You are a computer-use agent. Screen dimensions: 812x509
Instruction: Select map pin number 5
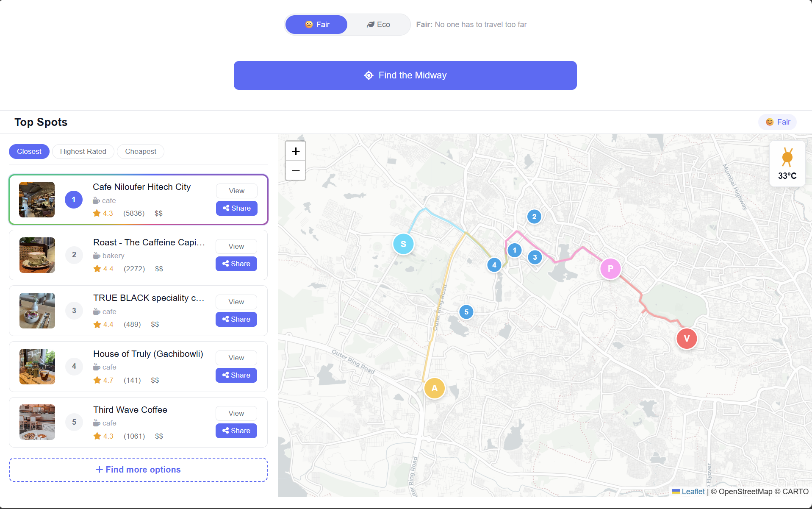(466, 312)
